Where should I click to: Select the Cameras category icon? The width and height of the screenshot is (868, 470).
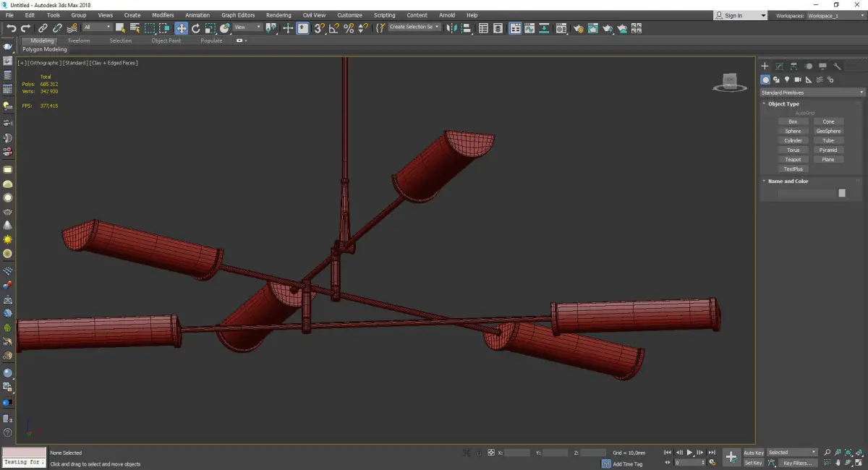point(798,80)
